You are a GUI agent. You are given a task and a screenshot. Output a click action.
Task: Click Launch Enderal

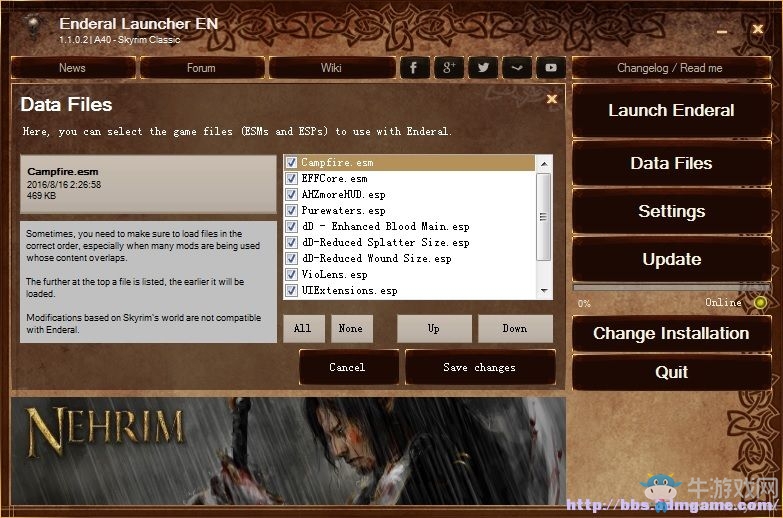point(672,110)
